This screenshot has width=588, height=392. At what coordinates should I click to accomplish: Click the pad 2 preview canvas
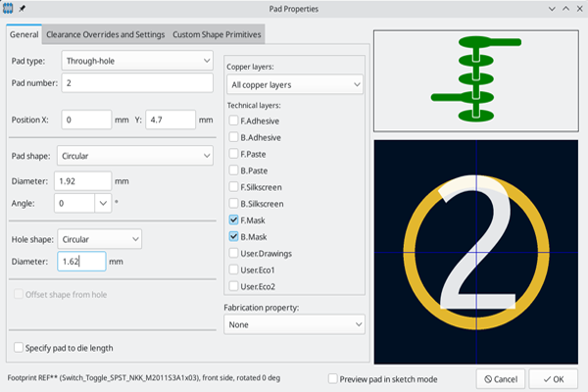tap(476, 252)
